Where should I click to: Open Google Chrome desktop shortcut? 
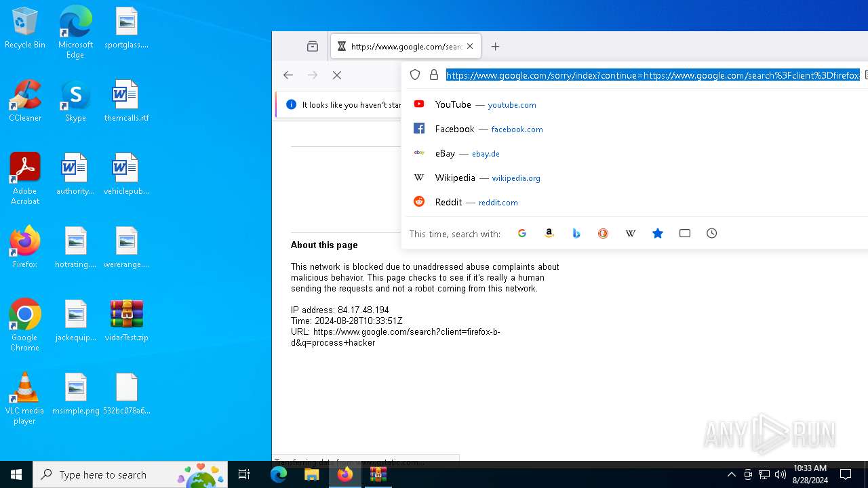tap(25, 325)
